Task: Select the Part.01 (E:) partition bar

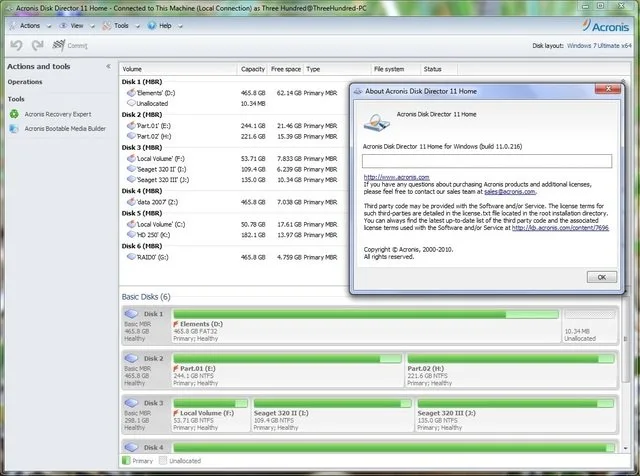Action: [287, 358]
